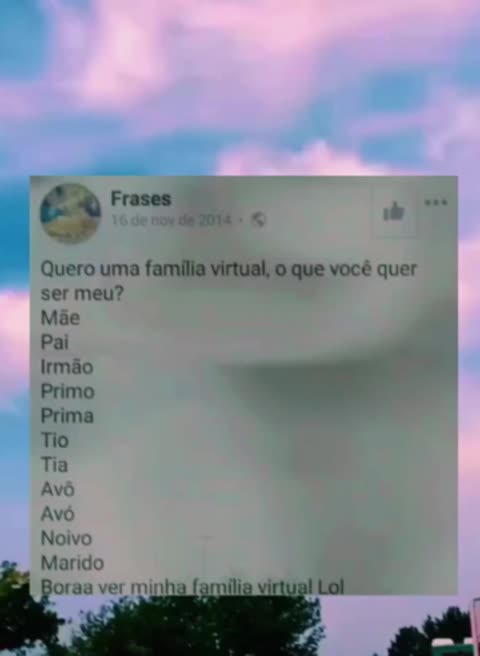The image size is (480, 656).
Task: Select the word Tia
Action: pos(54,465)
